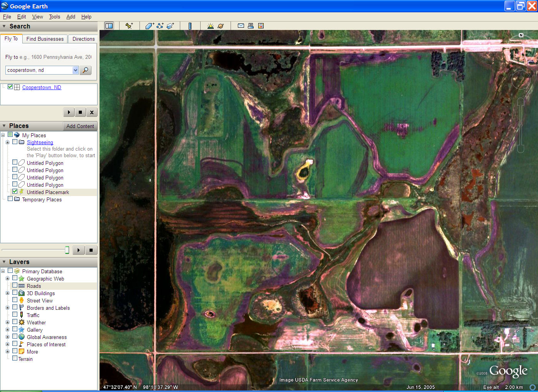Open the View menu
The image size is (538, 392).
click(x=38, y=17)
